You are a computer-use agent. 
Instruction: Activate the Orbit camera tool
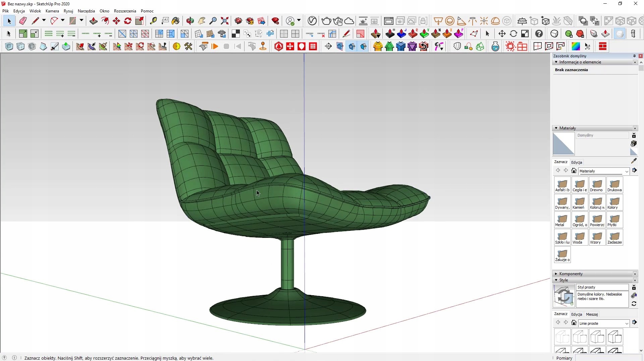pyautogui.click(x=190, y=21)
